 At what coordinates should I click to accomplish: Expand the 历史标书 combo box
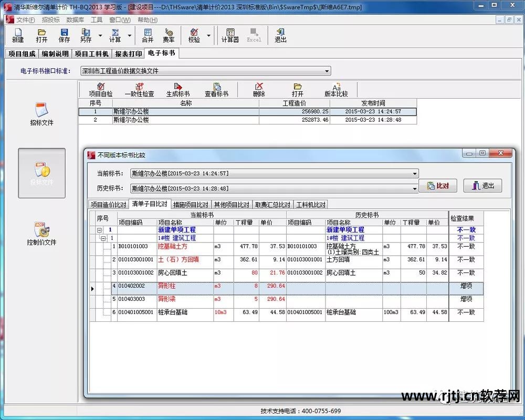(x=415, y=188)
